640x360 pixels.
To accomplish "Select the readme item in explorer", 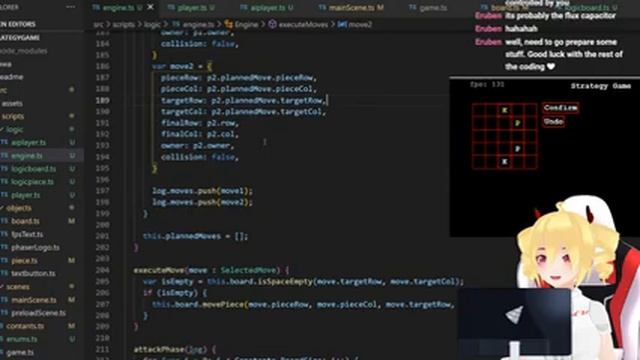I will point(12,77).
